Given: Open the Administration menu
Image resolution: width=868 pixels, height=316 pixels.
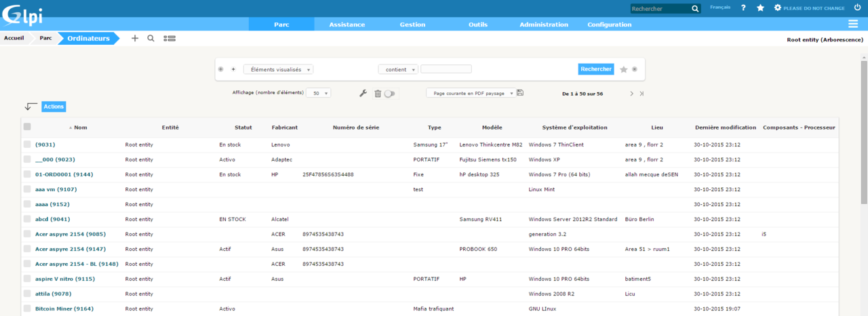Looking at the screenshot, I should click(x=544, y=24).
